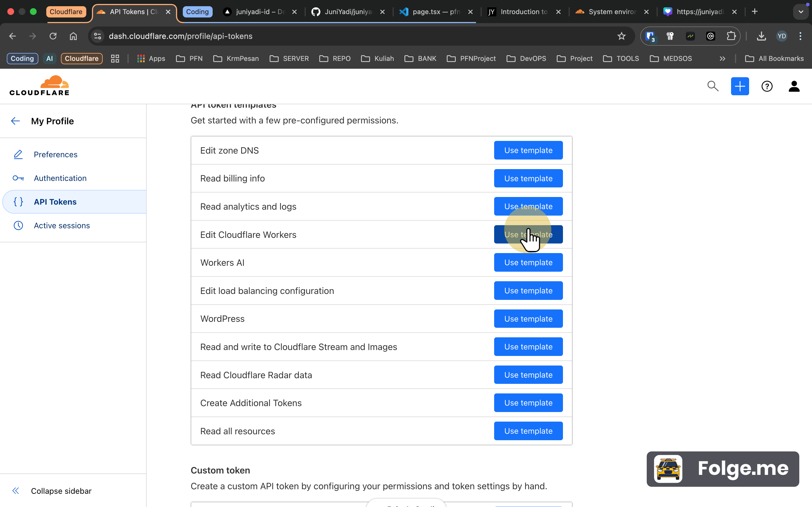
Task: Switch to the System environment tab
Action: [612, 12]
